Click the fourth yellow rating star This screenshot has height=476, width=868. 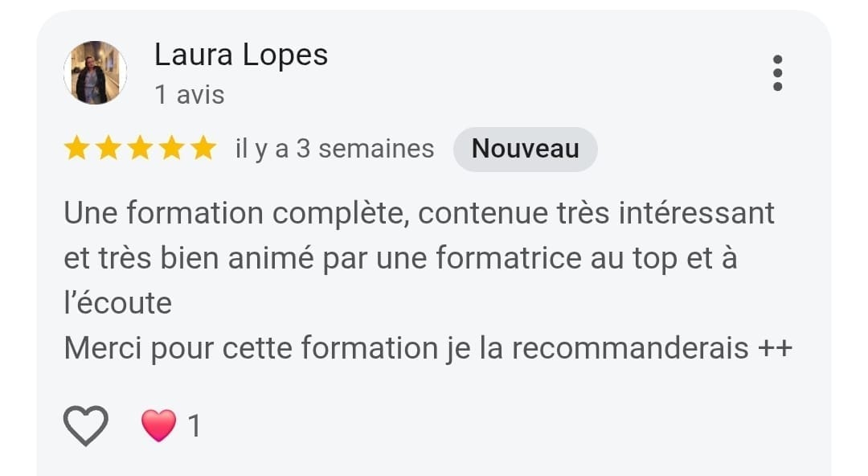tap(172, 149)
